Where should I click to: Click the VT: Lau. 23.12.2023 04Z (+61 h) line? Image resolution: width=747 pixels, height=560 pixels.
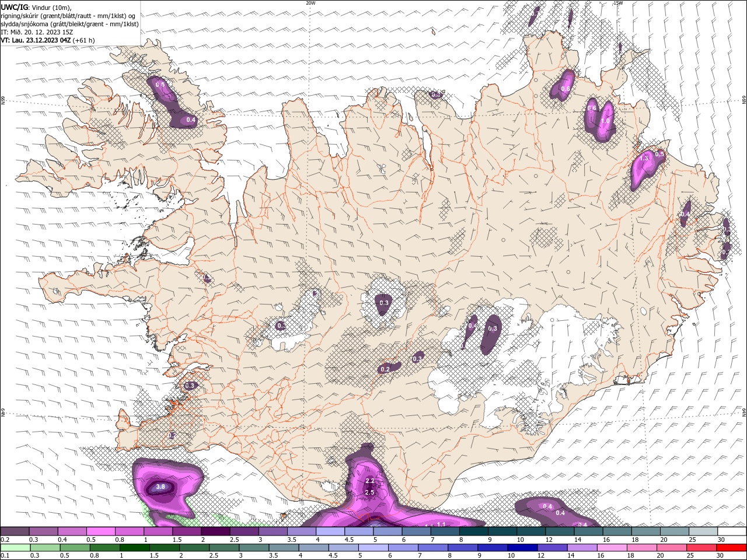coord(48,40)
